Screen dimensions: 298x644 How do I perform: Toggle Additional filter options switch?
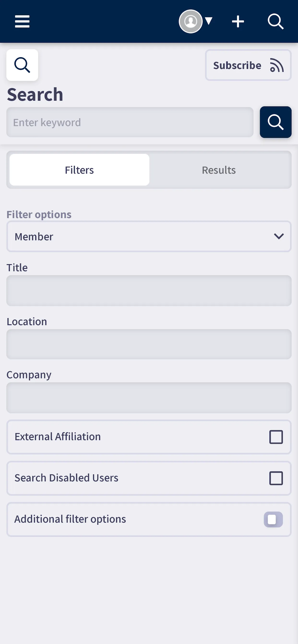point(273,519)
